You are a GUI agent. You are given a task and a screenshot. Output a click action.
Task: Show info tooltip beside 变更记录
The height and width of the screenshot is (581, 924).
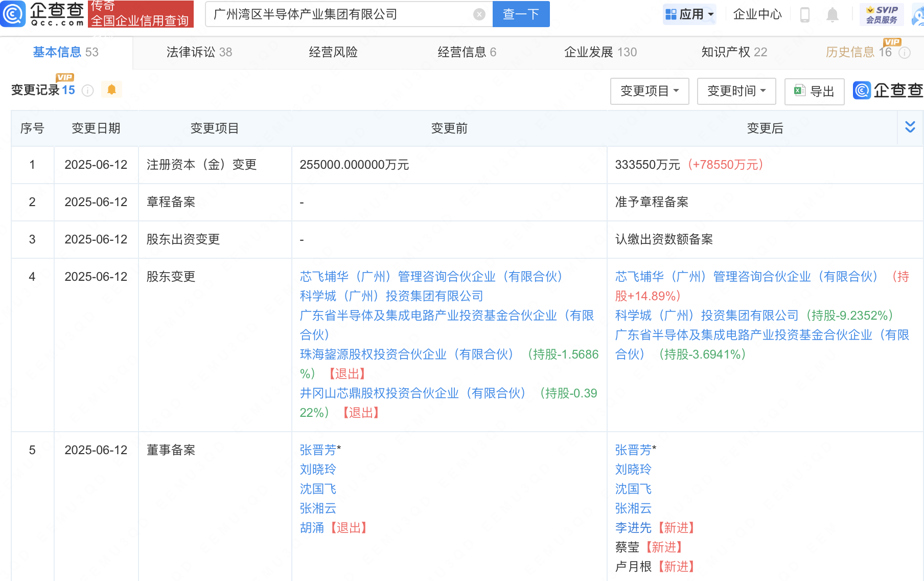point(88,91)
